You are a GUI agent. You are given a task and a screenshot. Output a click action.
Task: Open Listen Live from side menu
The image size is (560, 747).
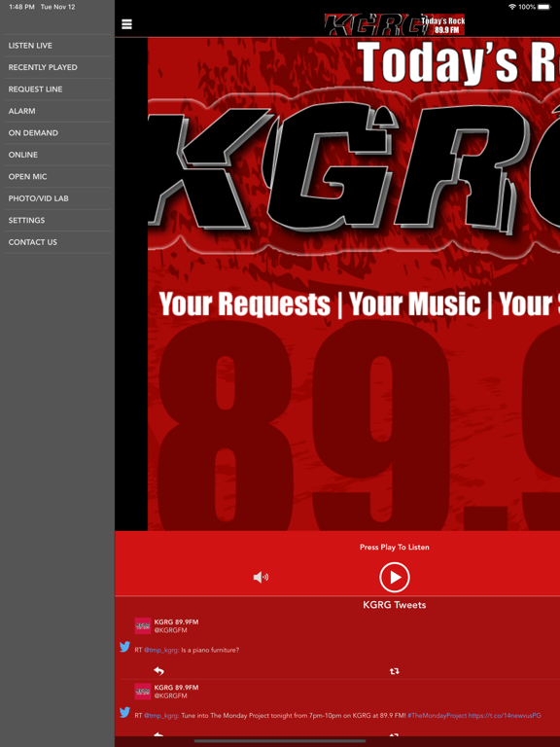coord(57,46)
